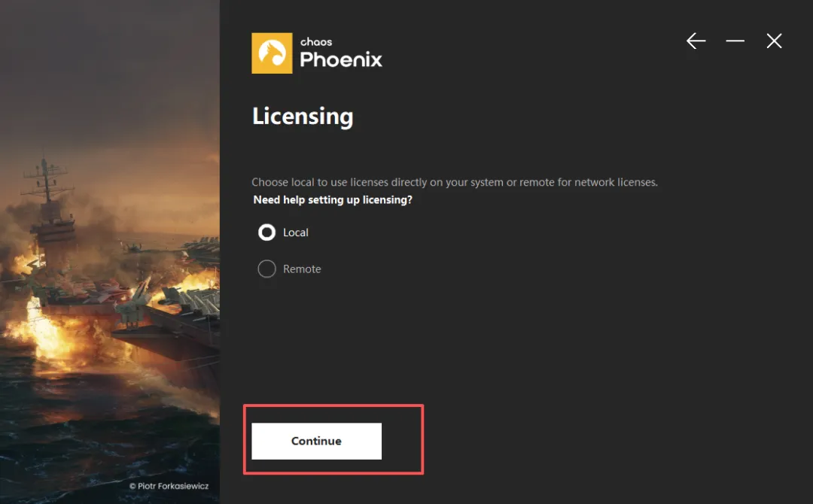
Task: Go back using the left arrow icon
Action: point(696,41)
